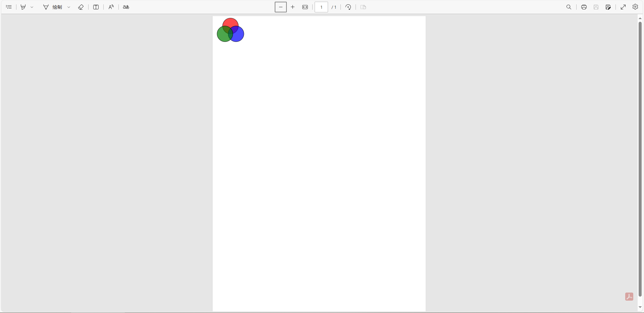Enter full screen mode

point(623,7)
